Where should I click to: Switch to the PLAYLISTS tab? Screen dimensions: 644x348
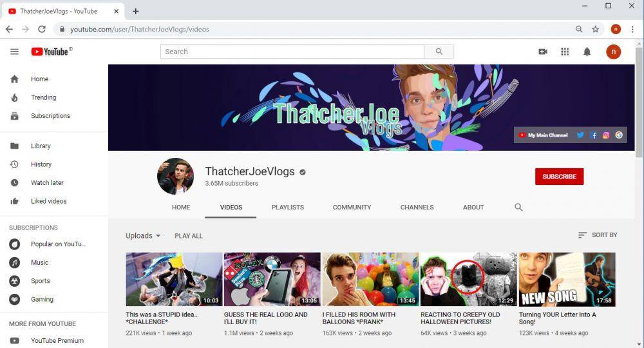[x=287, y=208]
